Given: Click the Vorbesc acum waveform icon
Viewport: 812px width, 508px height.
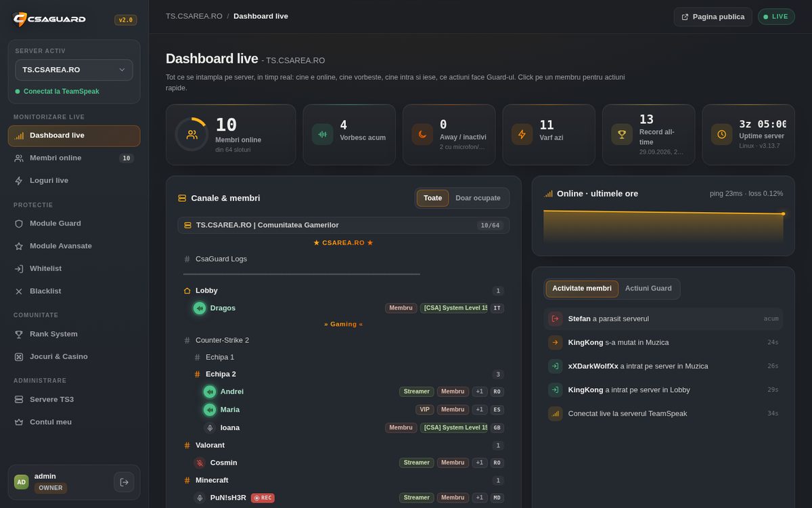Looking at the screenshot, I should [322, 134].
